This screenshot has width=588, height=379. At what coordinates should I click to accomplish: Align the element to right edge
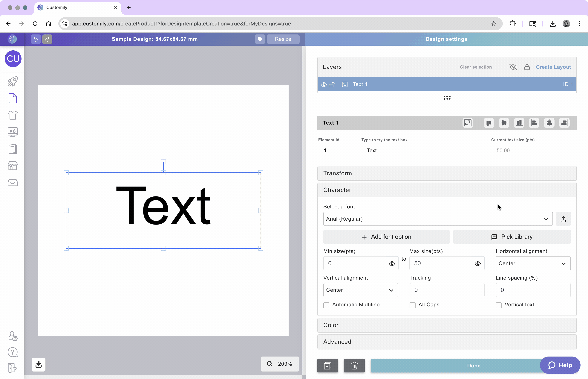point(564,123)
